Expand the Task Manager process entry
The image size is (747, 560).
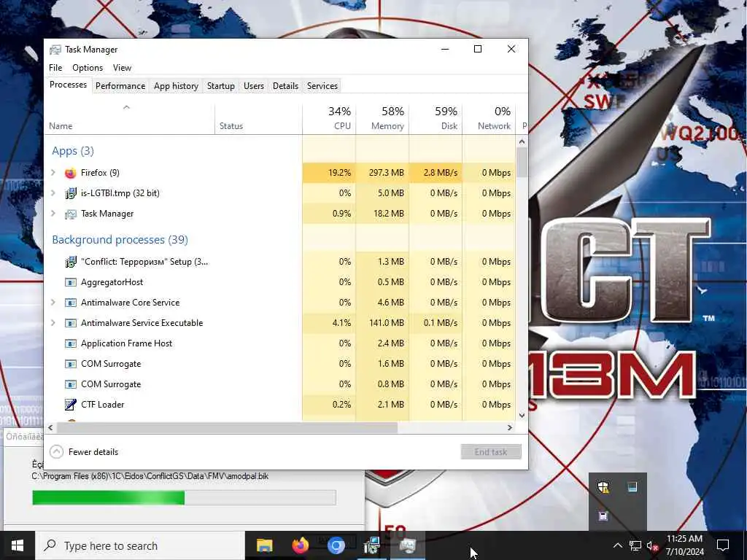[53, 214]
